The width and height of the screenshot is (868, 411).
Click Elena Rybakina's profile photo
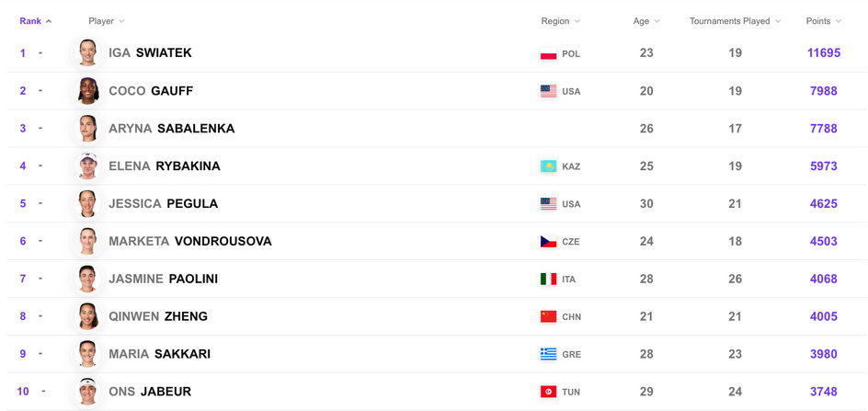[87, 166]
